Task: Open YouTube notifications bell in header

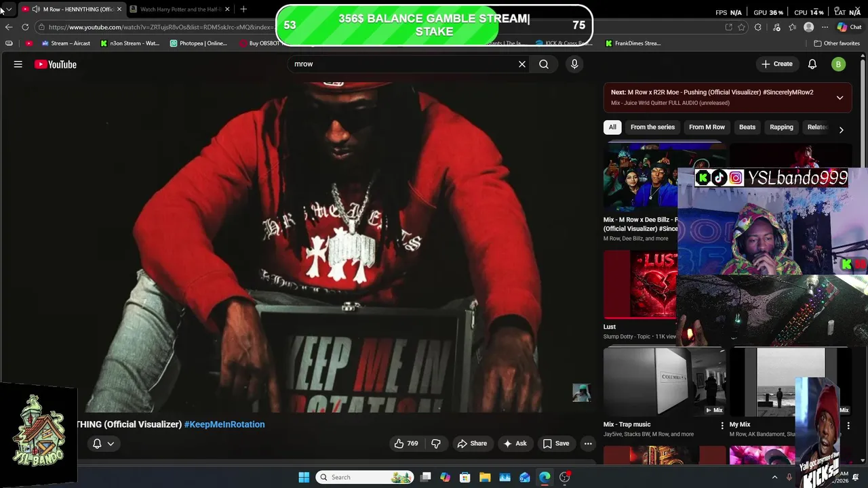Action: click(812, 64)
